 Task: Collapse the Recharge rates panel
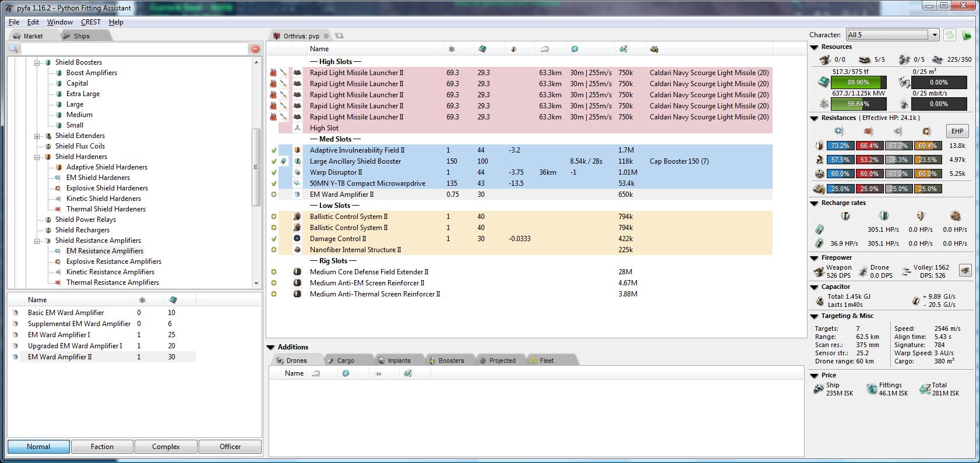(815, 203)
